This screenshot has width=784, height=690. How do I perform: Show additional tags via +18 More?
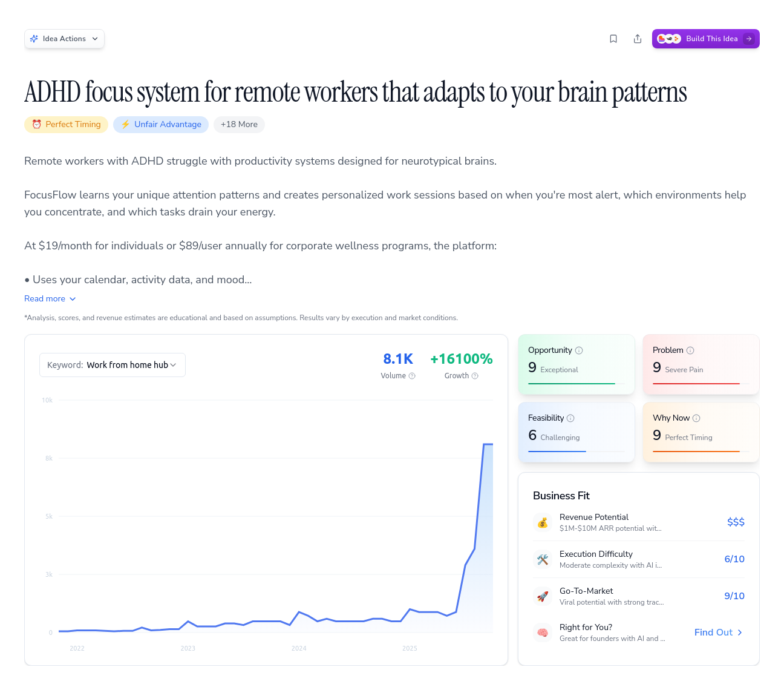239,124
